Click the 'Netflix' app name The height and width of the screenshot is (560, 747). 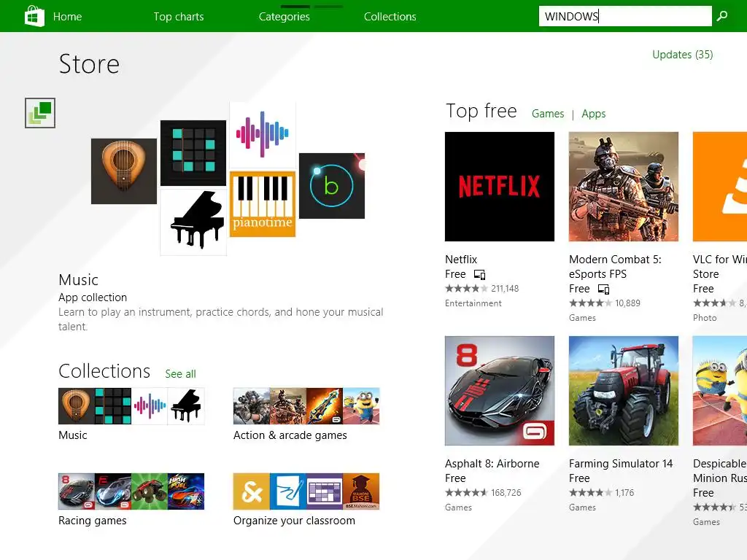pyautogui.click(x=461, y=260)
